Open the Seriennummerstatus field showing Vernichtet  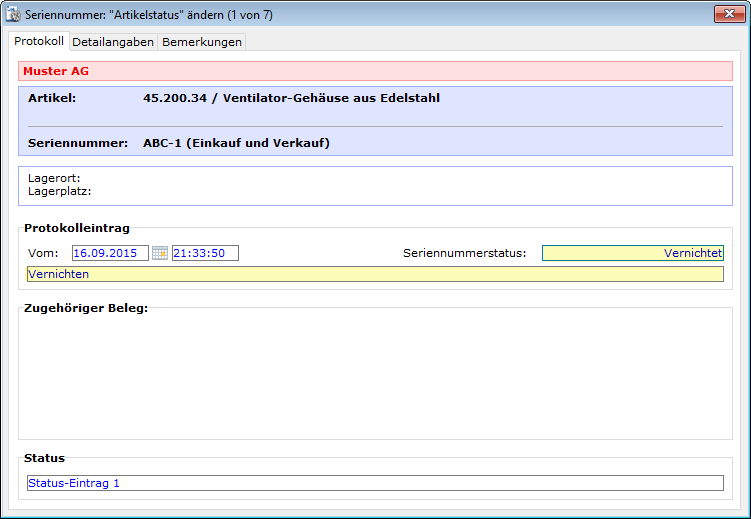632,253
